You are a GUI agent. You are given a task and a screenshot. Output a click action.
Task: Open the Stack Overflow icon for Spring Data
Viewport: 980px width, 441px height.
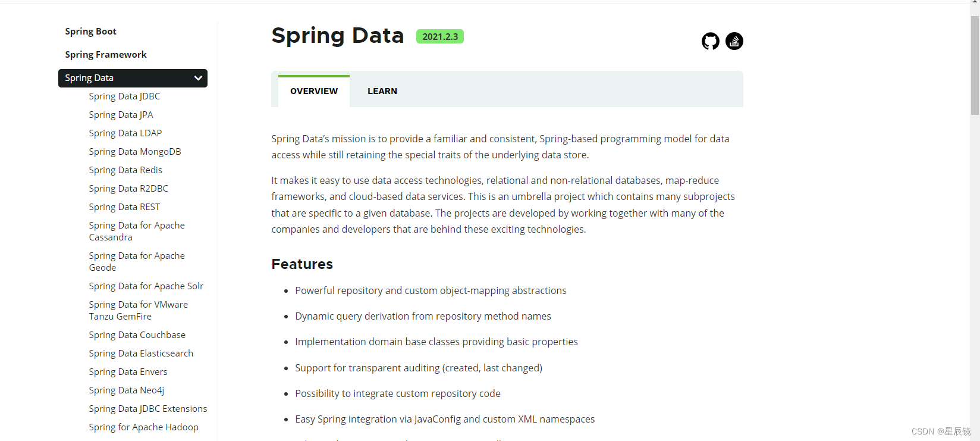pos(734,41)
